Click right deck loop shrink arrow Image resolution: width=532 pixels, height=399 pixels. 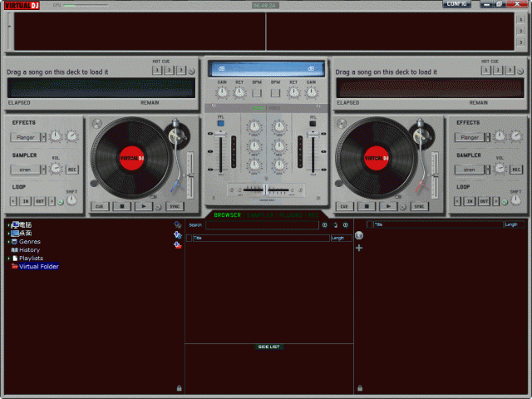pos(457,201)
